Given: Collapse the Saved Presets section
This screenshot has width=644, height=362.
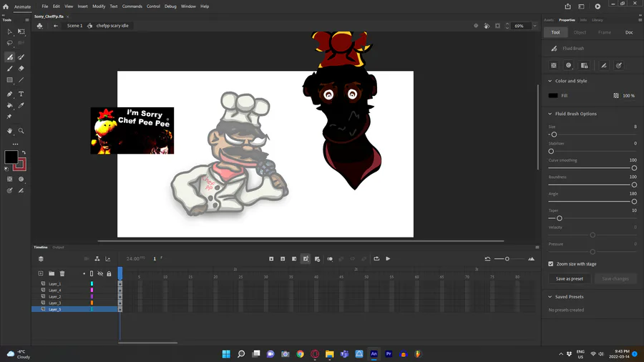Looking at the screenshot, I should click(x=550, y=297).
